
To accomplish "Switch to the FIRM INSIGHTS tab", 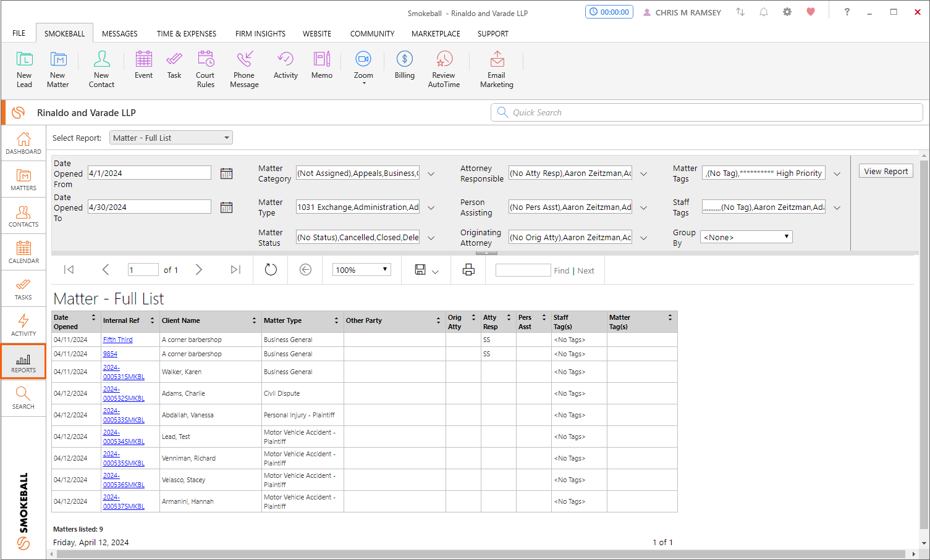I will tap(260, 33).
